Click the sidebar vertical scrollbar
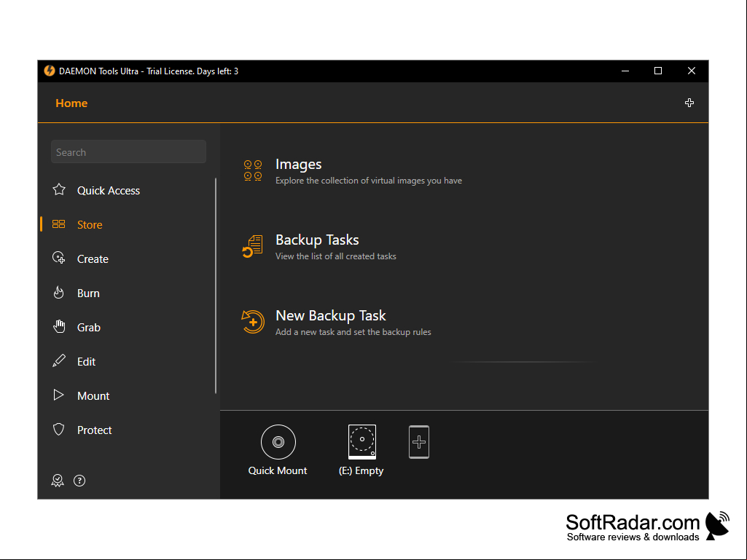The image size is (747, 560). (216, 285)
